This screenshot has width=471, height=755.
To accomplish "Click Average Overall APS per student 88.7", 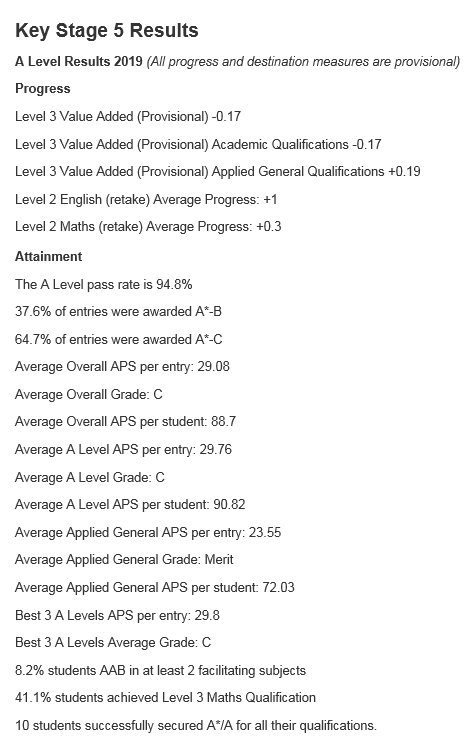I will pyautogui.click(x=126, y=422).
